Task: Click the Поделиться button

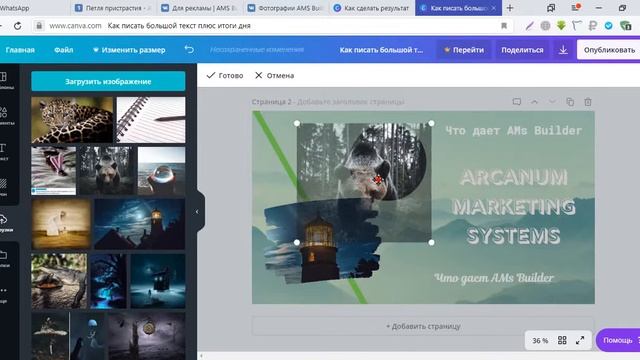Action: (522, 50)
